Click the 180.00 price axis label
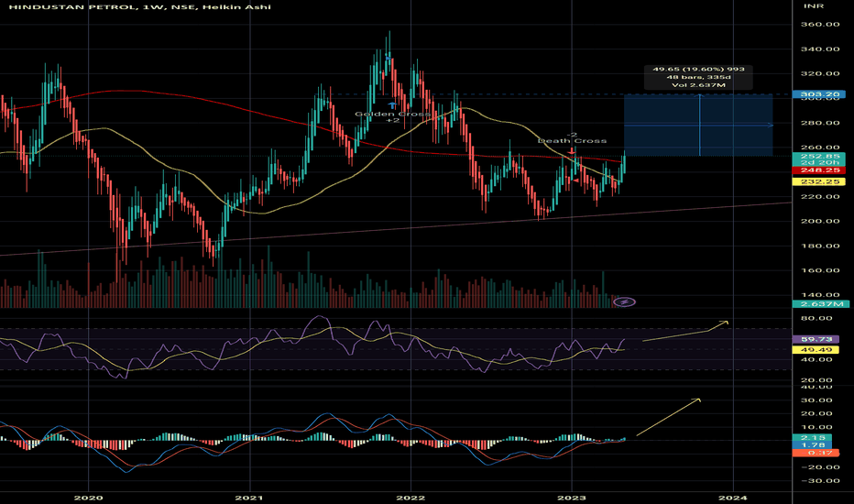The height and width of the screenshot is (504, 854). [x=820, y=246]
